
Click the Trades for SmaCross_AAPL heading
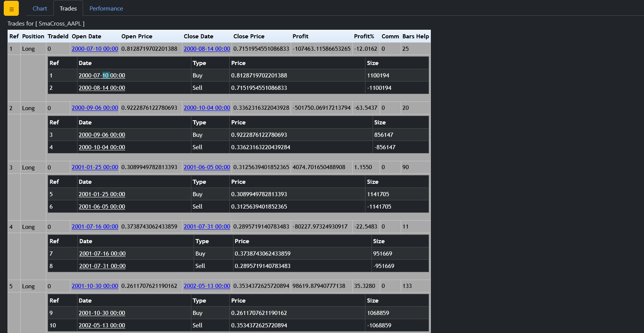[46, 24]
